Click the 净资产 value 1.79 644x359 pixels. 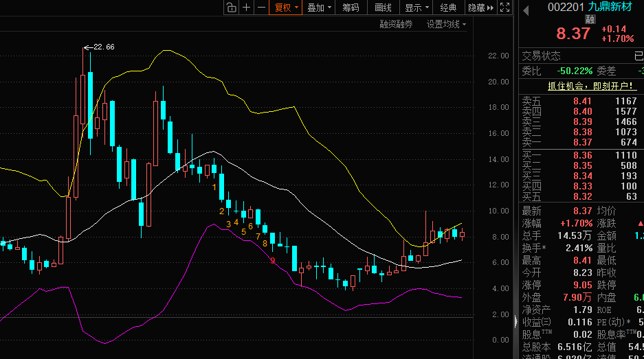582,310
